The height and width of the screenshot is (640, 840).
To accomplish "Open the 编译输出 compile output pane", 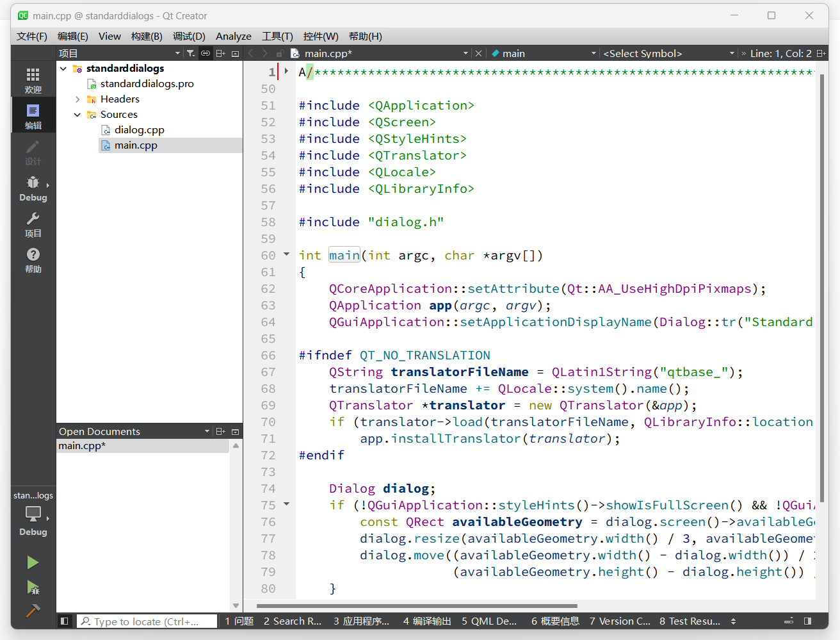I will pyautogui.click(x=427, y=621).
